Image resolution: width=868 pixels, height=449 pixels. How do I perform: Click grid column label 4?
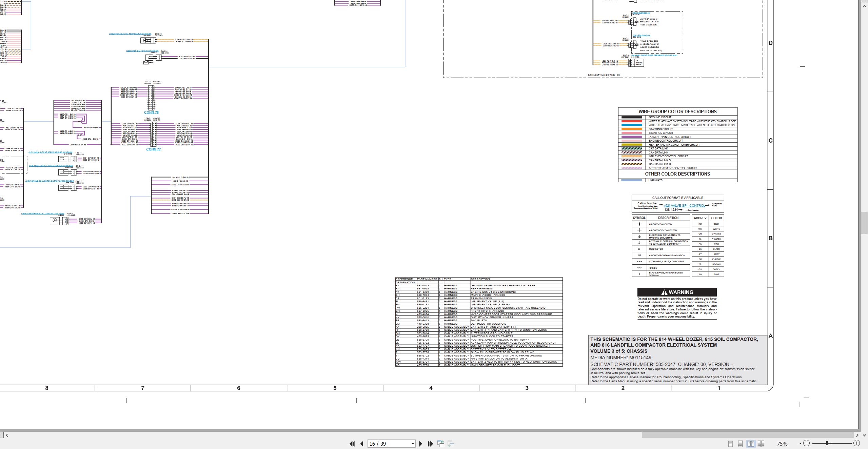pyautogui.click(x=431, y=388)
